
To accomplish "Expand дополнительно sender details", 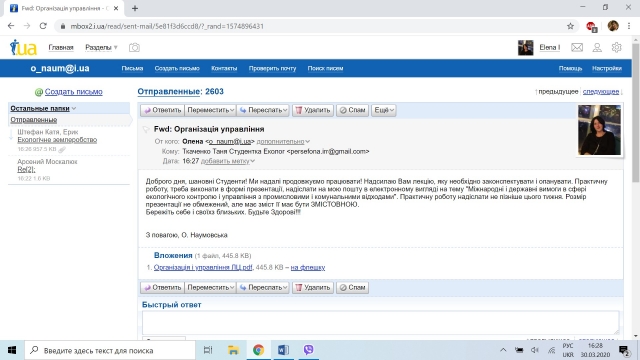I will 283,142.
